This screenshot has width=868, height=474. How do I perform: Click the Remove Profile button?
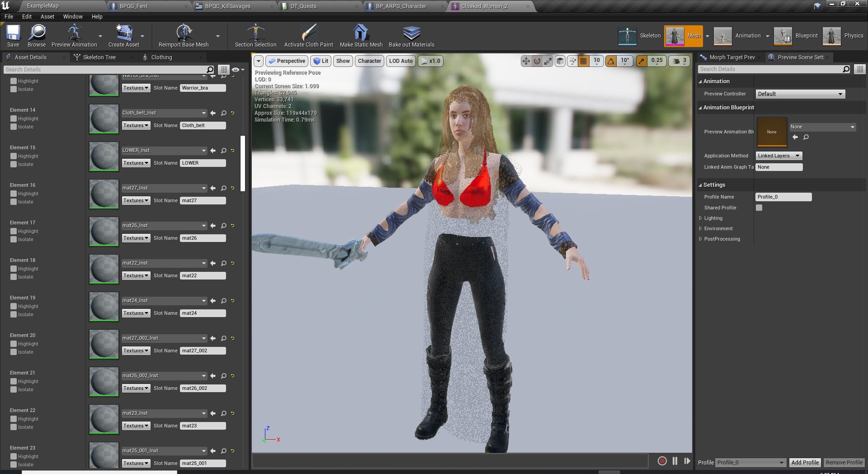coord(844,463)
